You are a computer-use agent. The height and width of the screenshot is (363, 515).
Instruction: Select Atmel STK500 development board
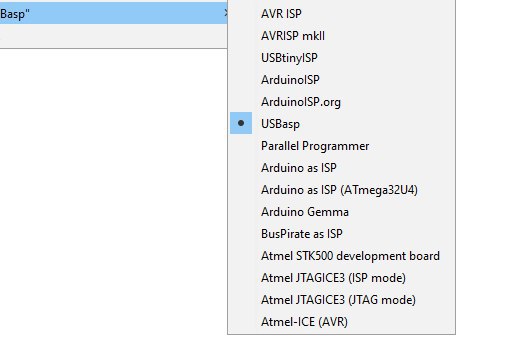(x=341, y=256)
